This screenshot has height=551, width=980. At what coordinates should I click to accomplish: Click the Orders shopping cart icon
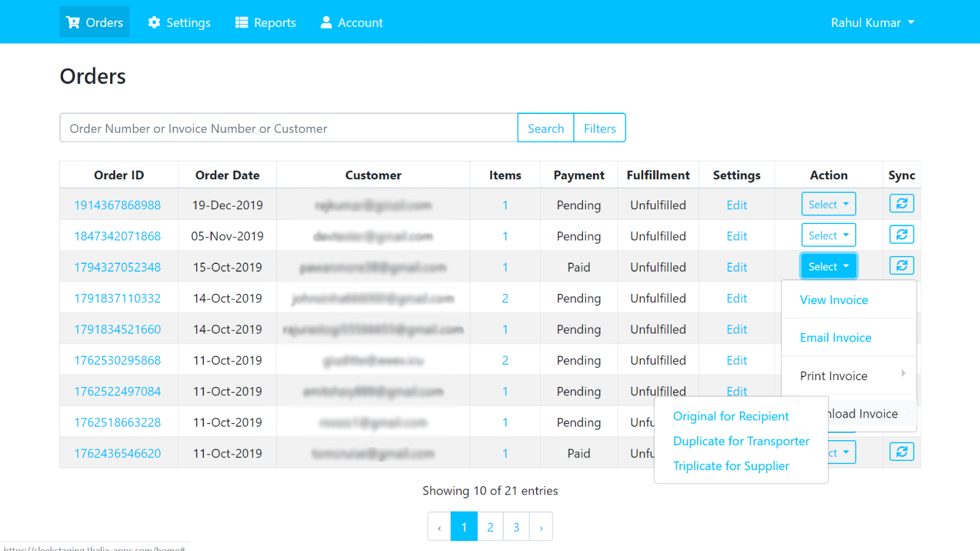73,23
